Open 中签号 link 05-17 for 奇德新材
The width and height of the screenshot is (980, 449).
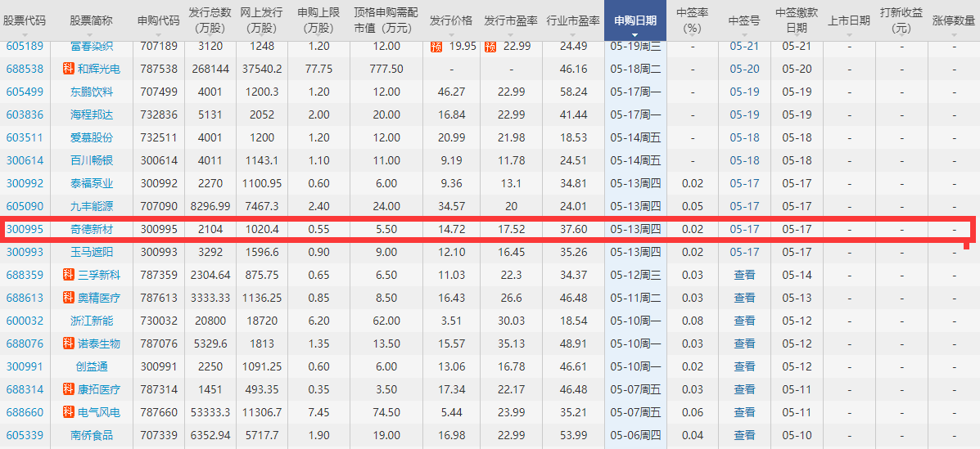[x=744, y=229]
